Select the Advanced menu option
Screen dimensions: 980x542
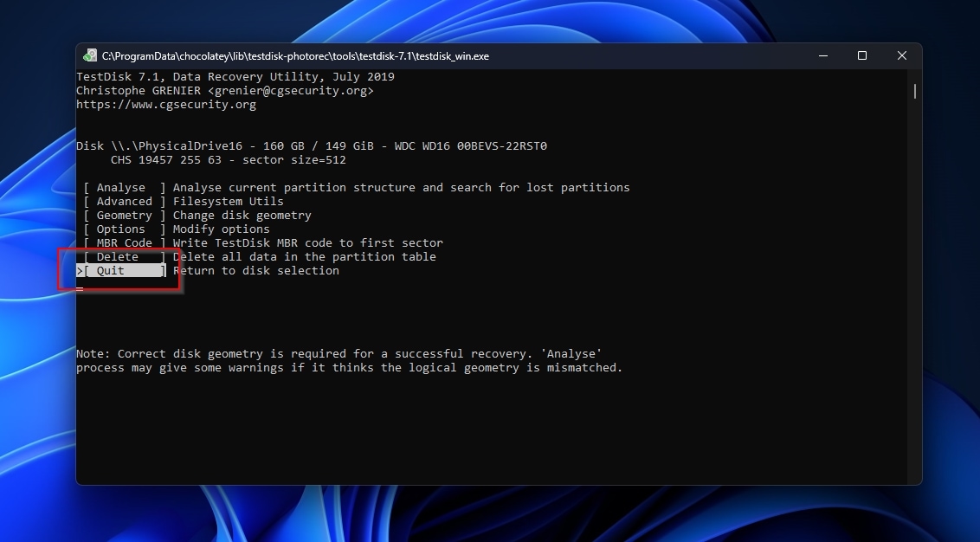(125, 201)
